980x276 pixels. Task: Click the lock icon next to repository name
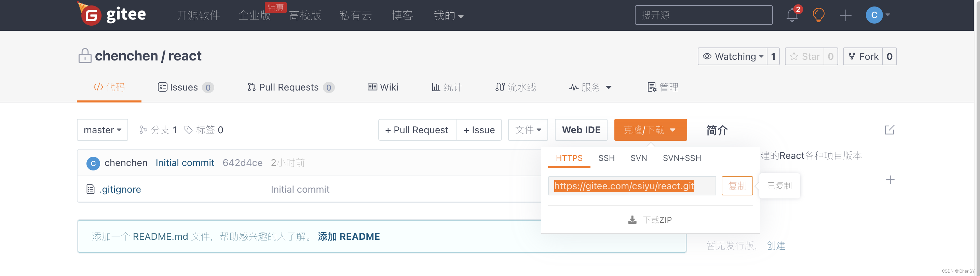[x=85, y=55]
